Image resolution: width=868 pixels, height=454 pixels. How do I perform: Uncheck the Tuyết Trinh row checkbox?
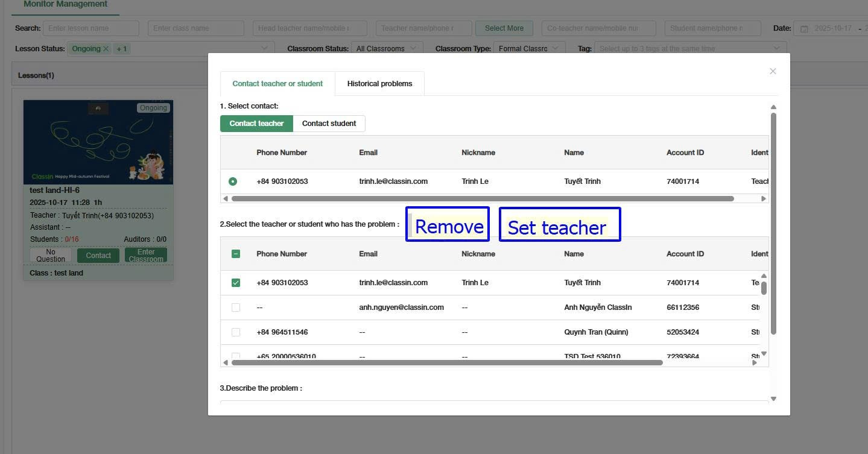coord(236,283)
